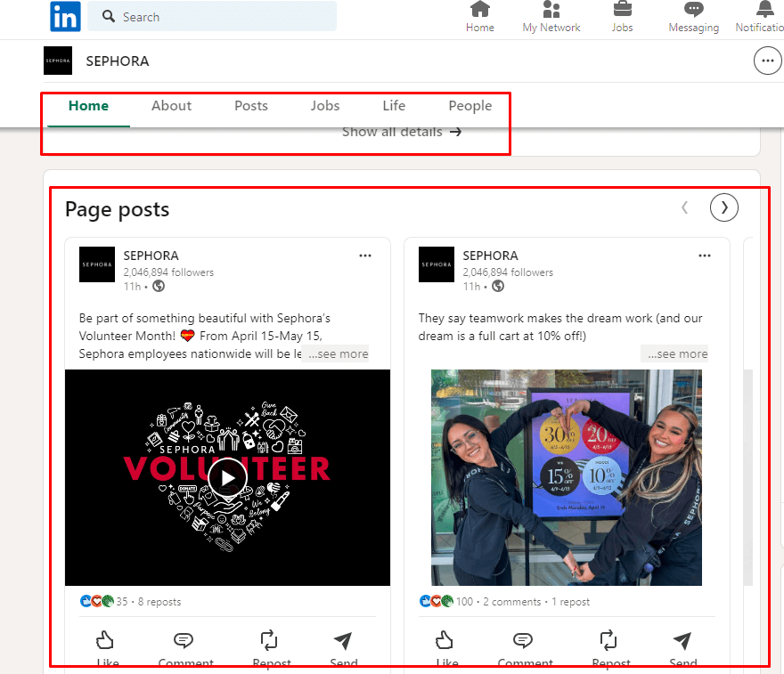Go to the next page posts with the right arrow
The width and height of the screenshot is (784, 674).
coord(723,207)
